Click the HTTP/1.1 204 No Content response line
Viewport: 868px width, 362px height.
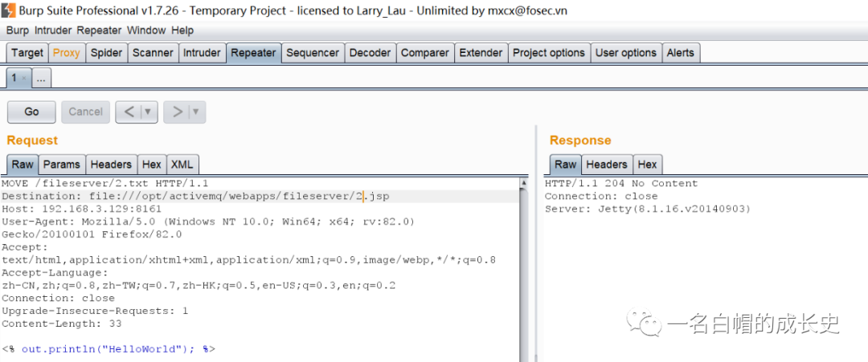click(x=621, y=183)
